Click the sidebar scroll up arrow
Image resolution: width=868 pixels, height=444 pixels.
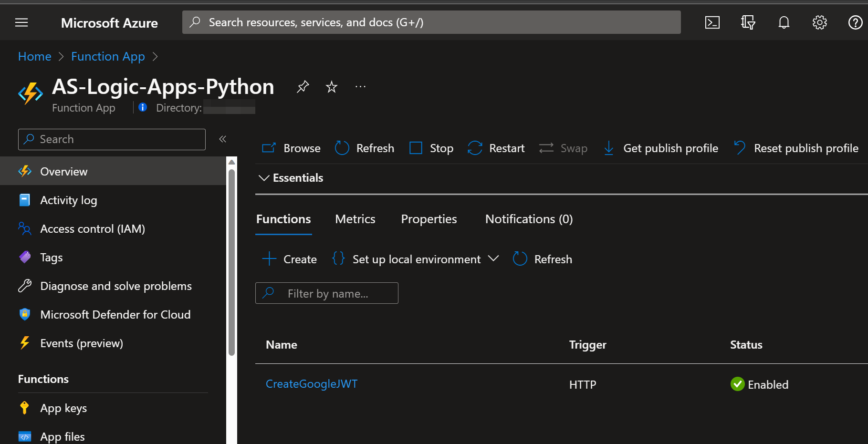click(x=231, y=162)
